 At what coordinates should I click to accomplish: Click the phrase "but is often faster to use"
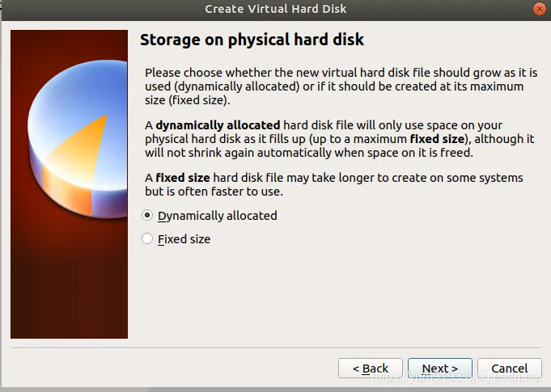226,192
